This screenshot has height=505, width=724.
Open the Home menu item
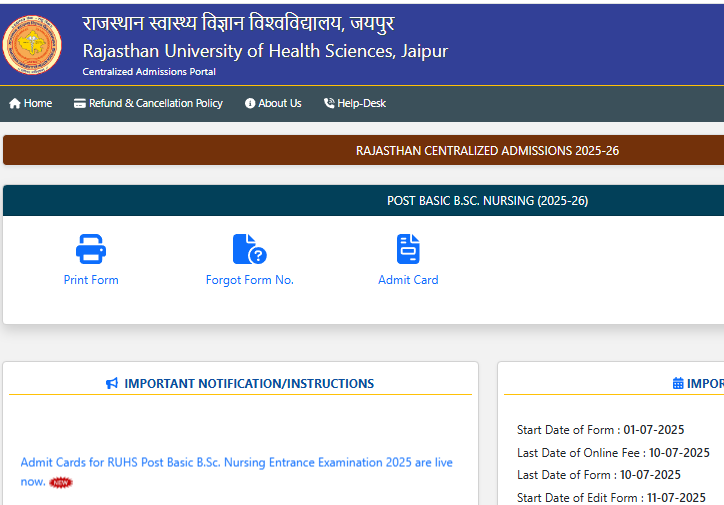(30, 103)
